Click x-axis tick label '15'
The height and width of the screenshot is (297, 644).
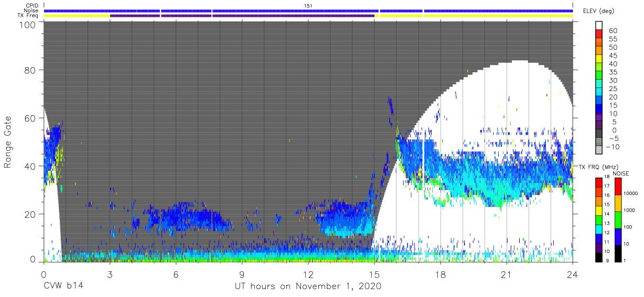tap(374, 274)
